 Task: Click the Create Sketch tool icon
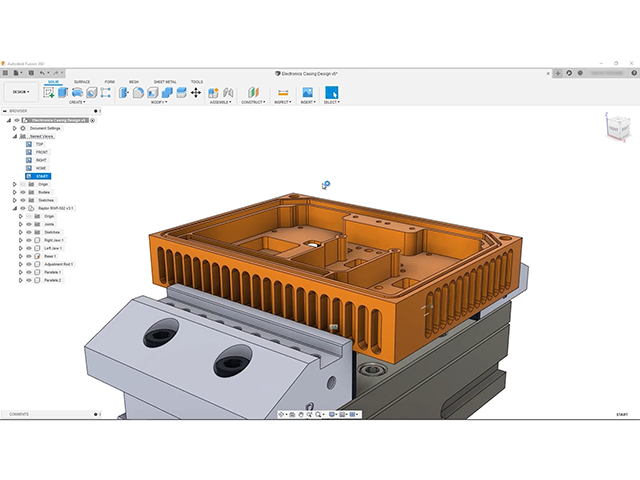pos(49,92)
